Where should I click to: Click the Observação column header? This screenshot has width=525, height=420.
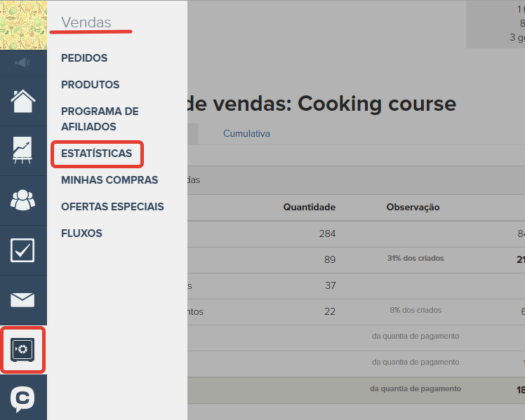point(413,207)
